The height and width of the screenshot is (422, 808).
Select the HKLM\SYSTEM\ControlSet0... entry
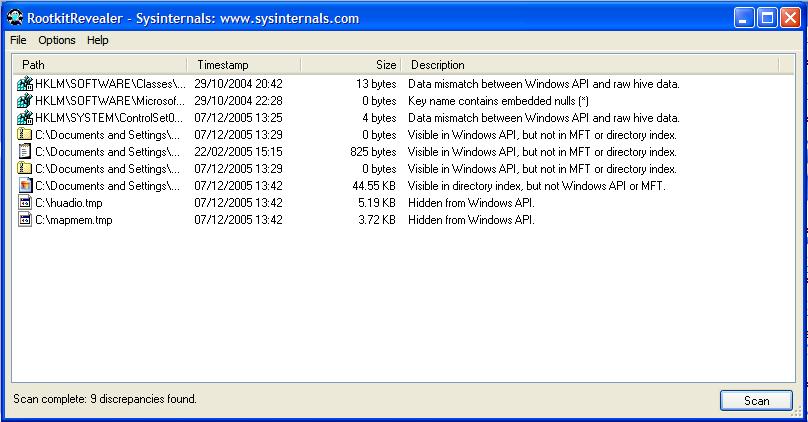click(x=109, y=117)
